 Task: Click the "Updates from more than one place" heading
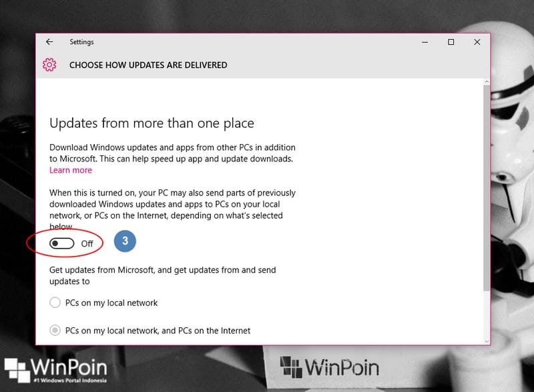pos(152,123)
